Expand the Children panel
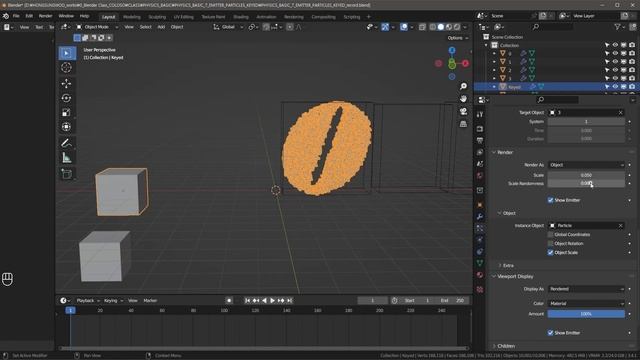This screenshot has width=640, height=360. pyautogui.click(x=494, y=346)
